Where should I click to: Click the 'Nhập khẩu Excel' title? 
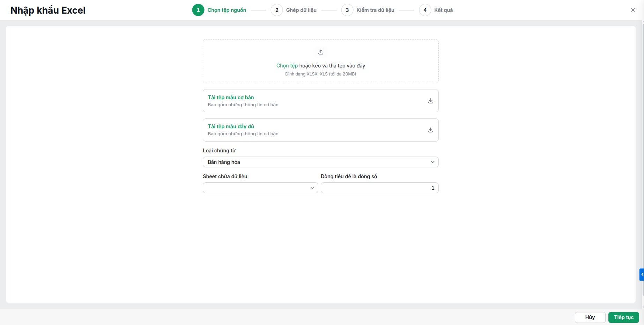[x=48, y=10]
